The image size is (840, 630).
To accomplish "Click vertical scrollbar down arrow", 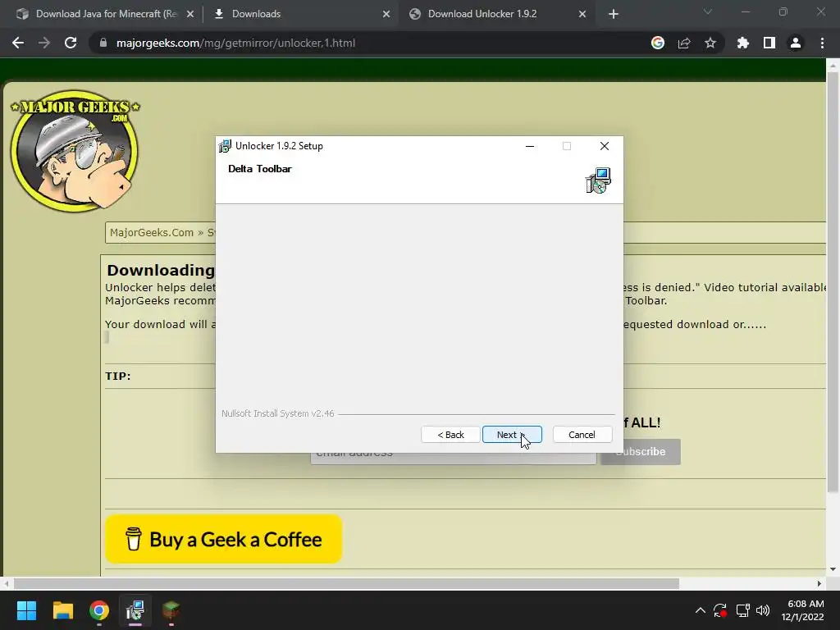I will 833,569.
